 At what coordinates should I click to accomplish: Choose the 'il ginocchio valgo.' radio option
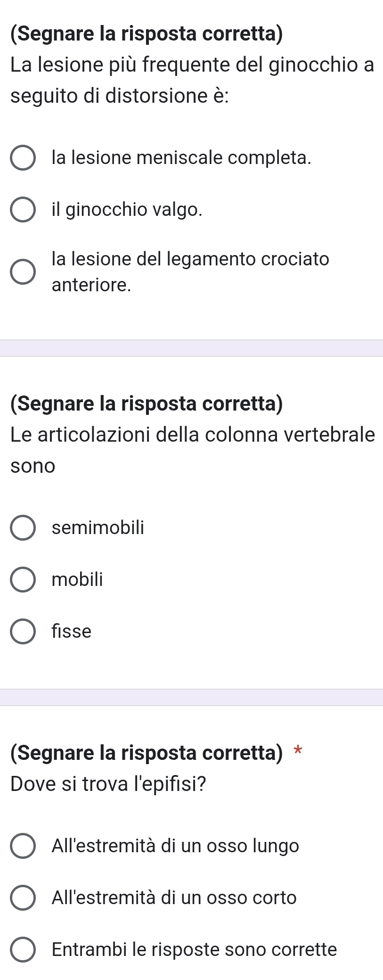pos(23,210)
